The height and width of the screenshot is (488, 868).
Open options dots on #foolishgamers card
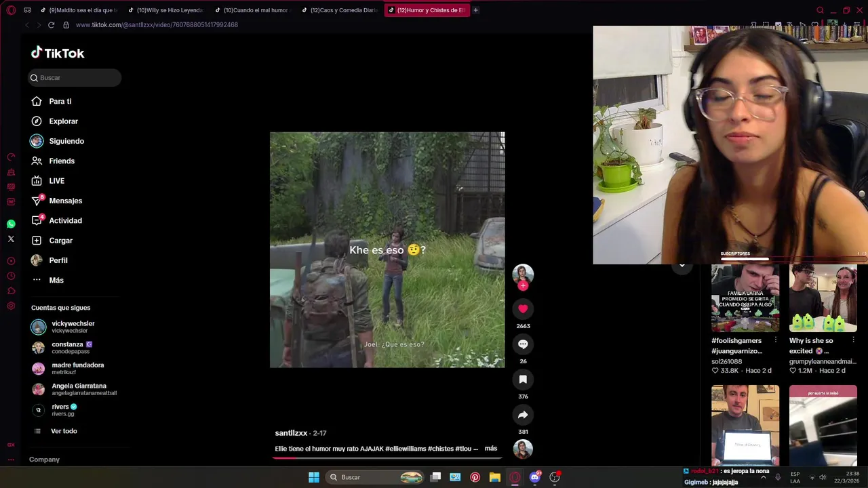click(775, 340)
